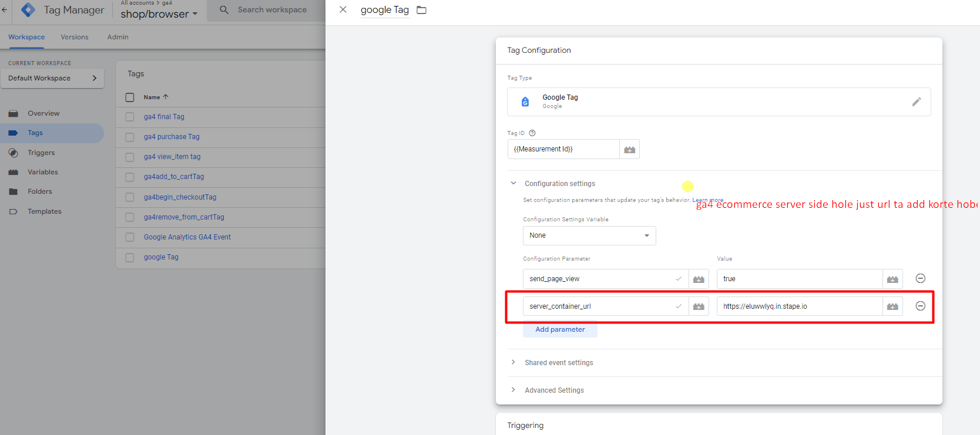
Task: Check the ga4begin_checkoutTag checkbox
Action: tap(130, 197)
